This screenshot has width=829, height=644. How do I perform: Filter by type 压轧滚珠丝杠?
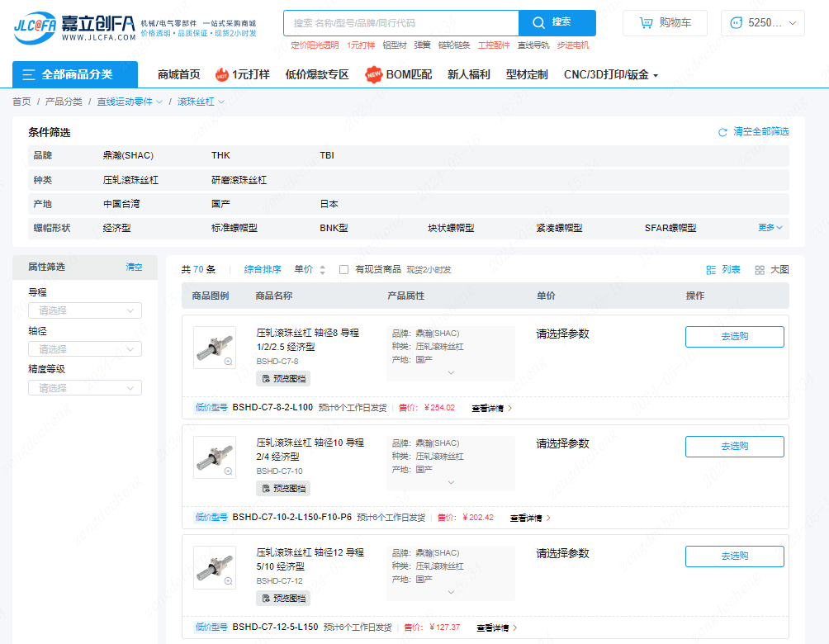[x=130, y=180]
